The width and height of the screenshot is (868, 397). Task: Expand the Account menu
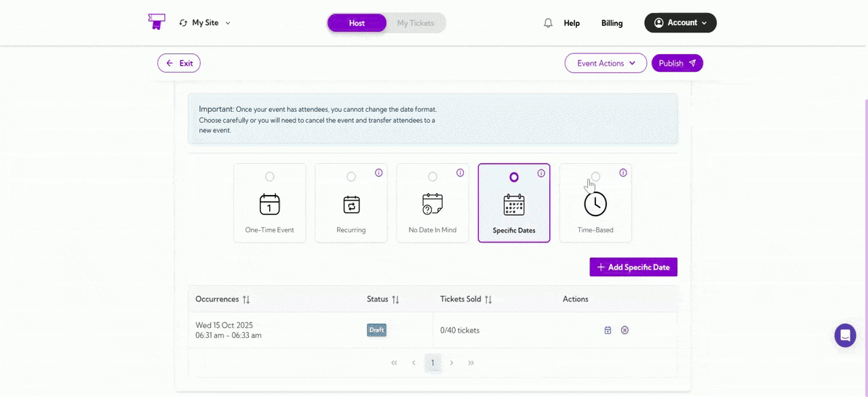[x=680, y=22]
